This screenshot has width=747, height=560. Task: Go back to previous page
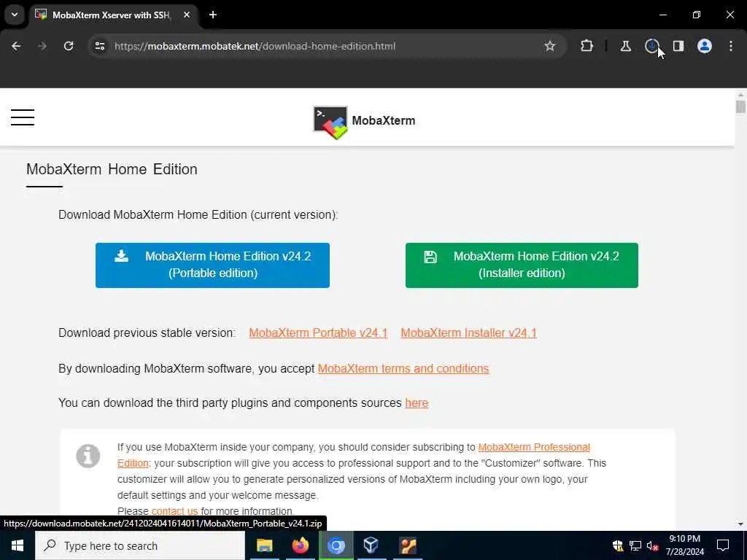point(16,46)
